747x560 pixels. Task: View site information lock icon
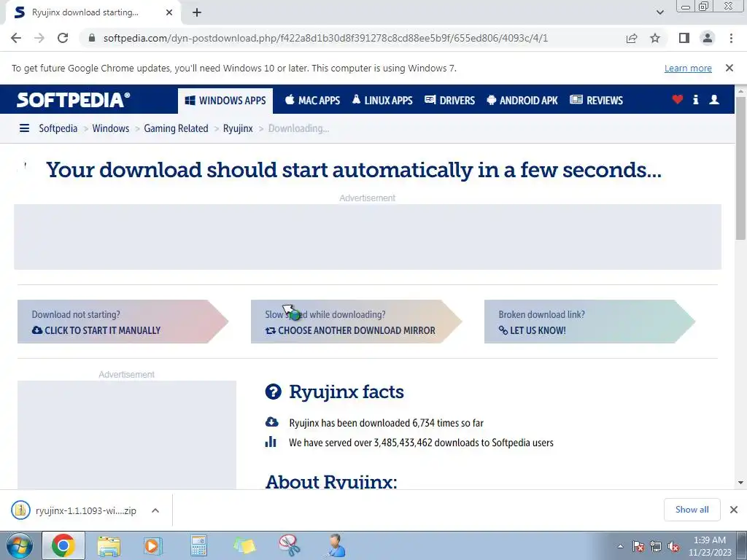(x=92, y=38)
